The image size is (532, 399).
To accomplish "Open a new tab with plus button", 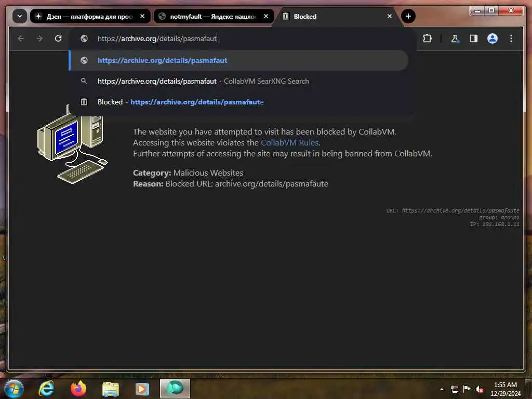I will [x=408, y=16].
